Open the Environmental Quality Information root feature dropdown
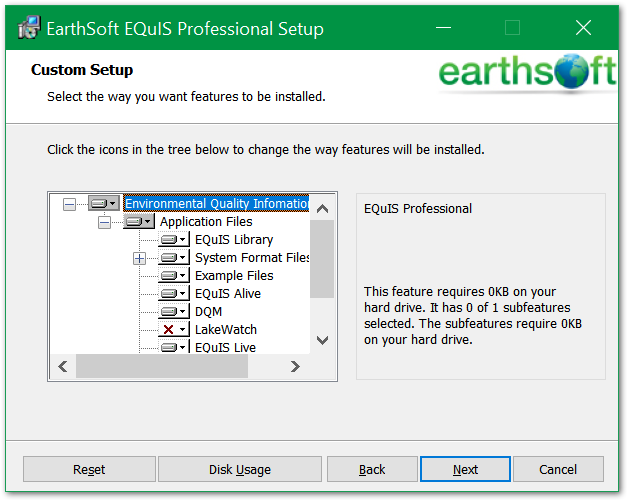This screenshot has height=501, width=628. [113, 204]
